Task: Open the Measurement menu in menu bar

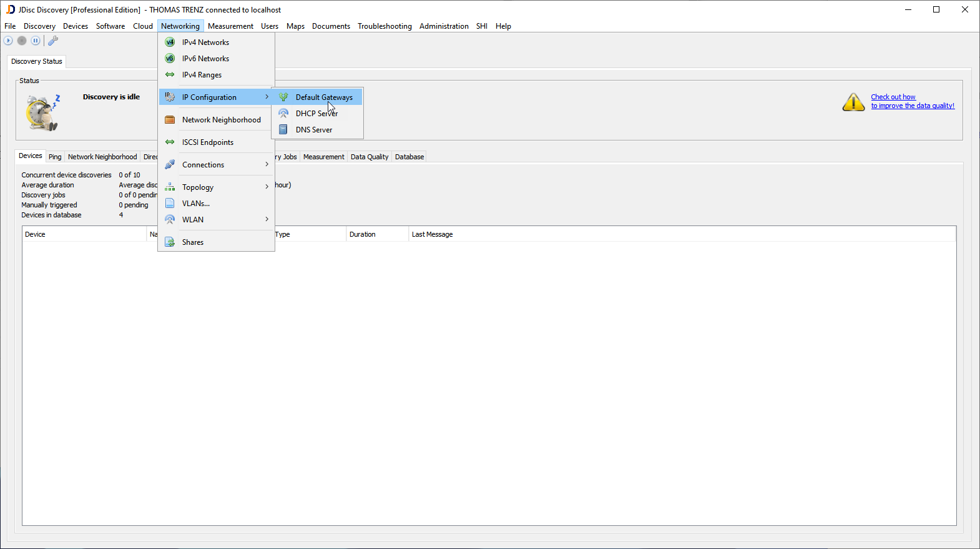Action: pos(230,26)
